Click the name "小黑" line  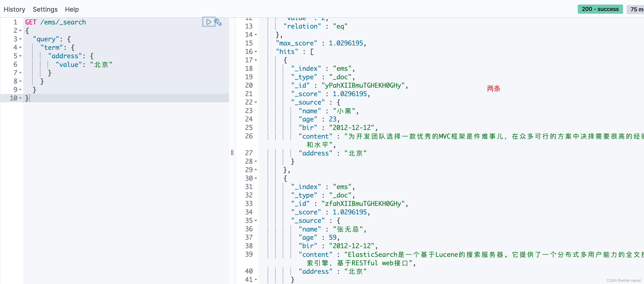329,111
